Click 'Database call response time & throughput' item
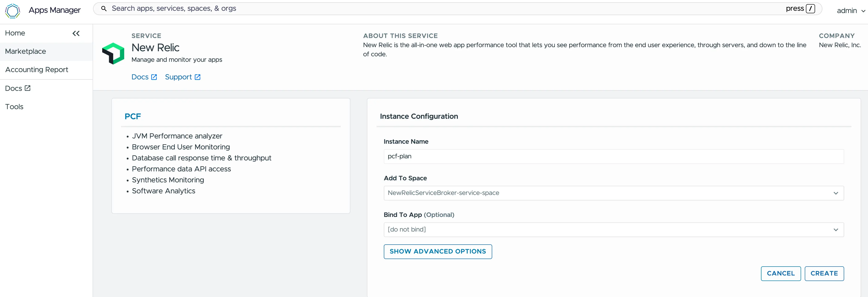Screen dimensions: 868x297 201,158
